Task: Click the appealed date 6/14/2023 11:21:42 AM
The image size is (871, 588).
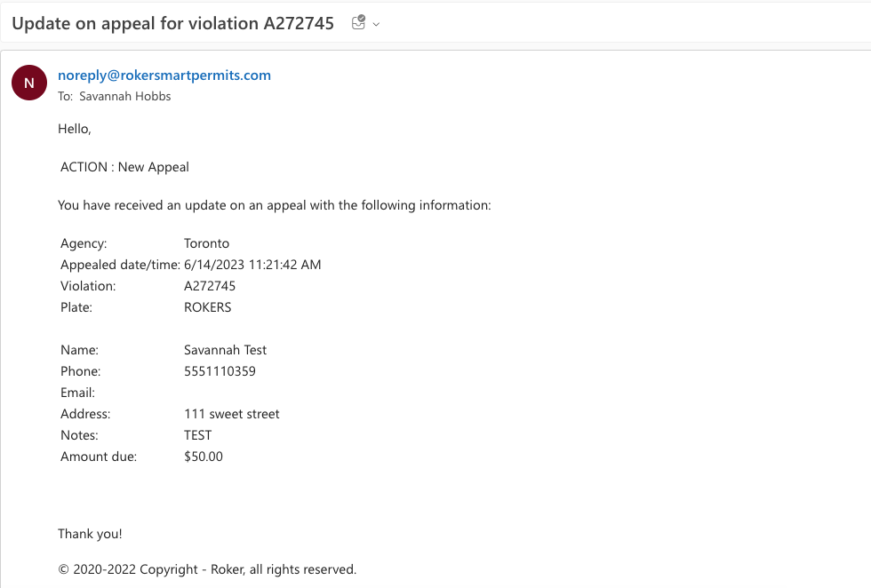Action: tap(252, 265)
